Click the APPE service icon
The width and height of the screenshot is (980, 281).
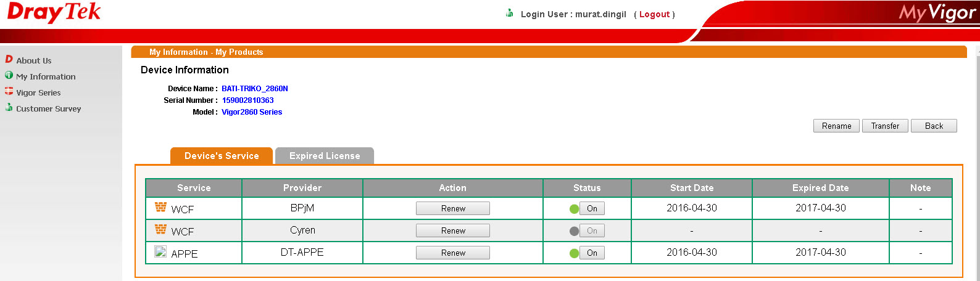(x=160, y=251)
